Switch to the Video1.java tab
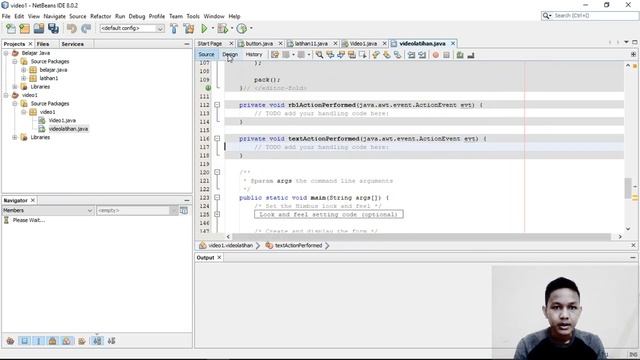The height and width of the screenshot is (360, 640). (x=363, y=43)
